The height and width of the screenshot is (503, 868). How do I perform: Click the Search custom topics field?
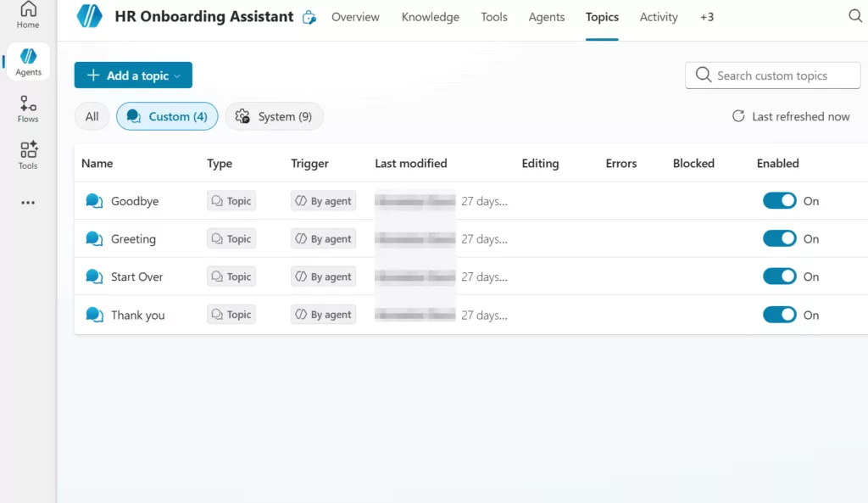(773, 75)
